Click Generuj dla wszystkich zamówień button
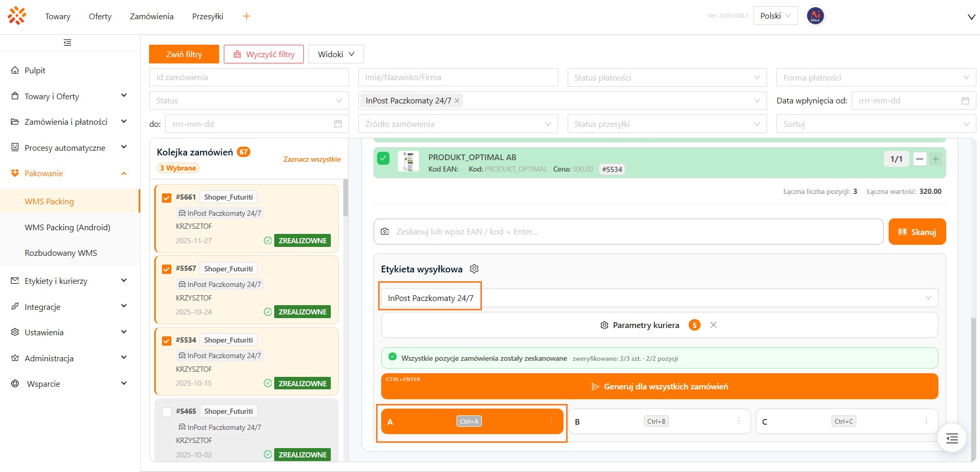 [x=660, y=386]
